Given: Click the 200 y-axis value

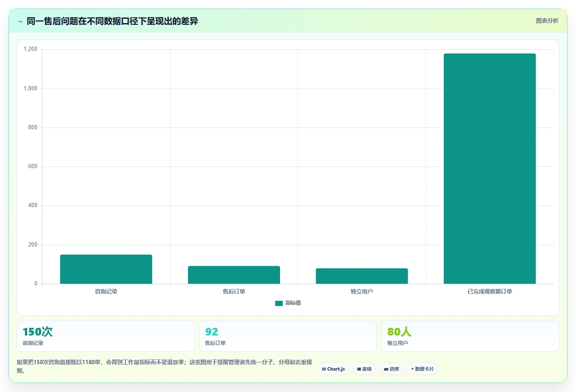Looking at the screenshot, I should [x=33, y=245].
